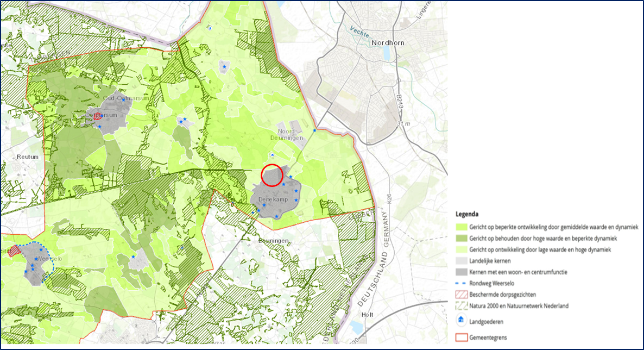
Task: Click the 'Beschermde dorpsgezichten' legend label
Action: tap(502, 295)
